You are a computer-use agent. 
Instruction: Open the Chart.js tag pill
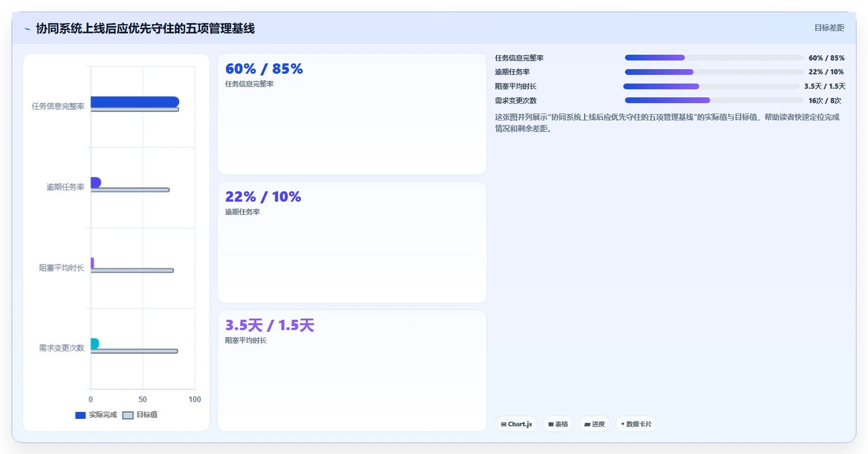pyautogui.click(x=517, y=424)
